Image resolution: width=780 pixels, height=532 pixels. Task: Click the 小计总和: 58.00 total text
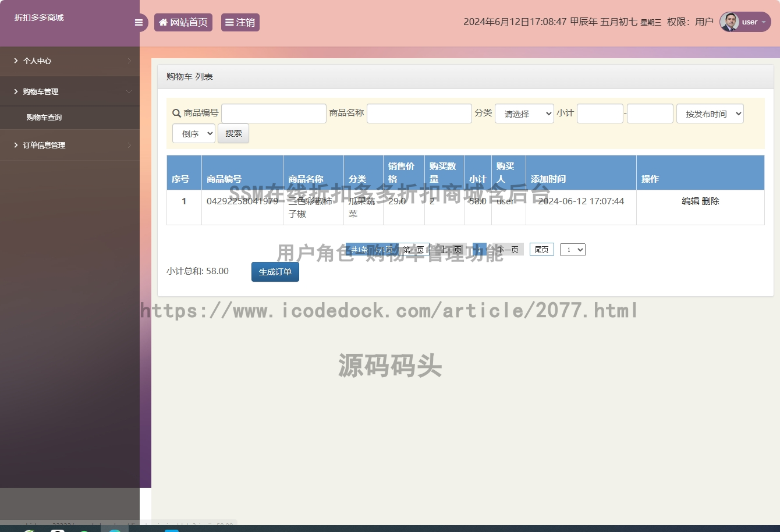[197, 271]
